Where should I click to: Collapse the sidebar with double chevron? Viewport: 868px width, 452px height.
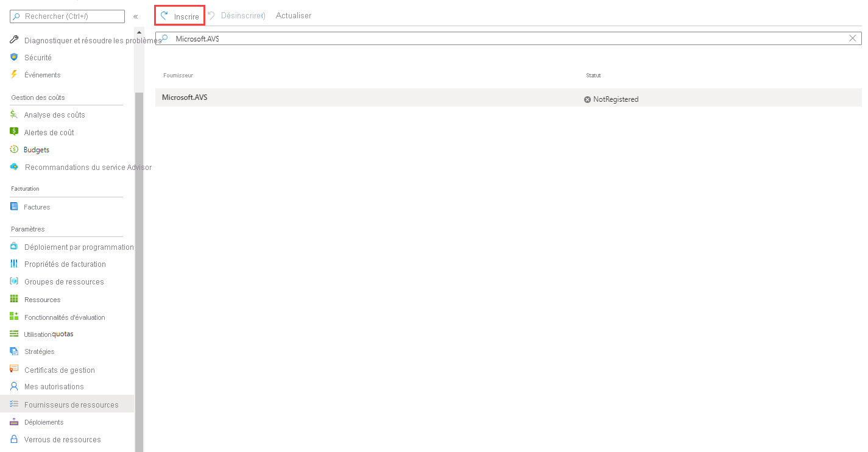pyautogui.click(x=135, y=16)
